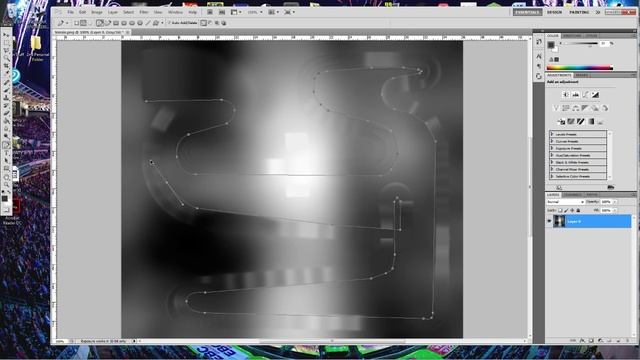Screen dimensions: 640x360
Task: Select the Pen tool in the toolbox
Action: tap(7, 145)
